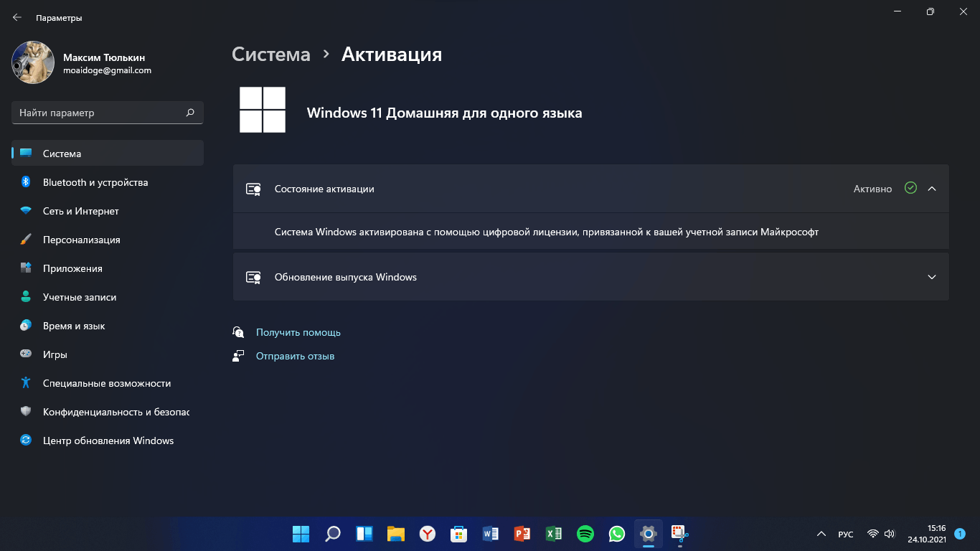980x551 pixels.
Task: Click the 'Найти параметр' search field
Action: pyautogui.click(x=108, y=113)
